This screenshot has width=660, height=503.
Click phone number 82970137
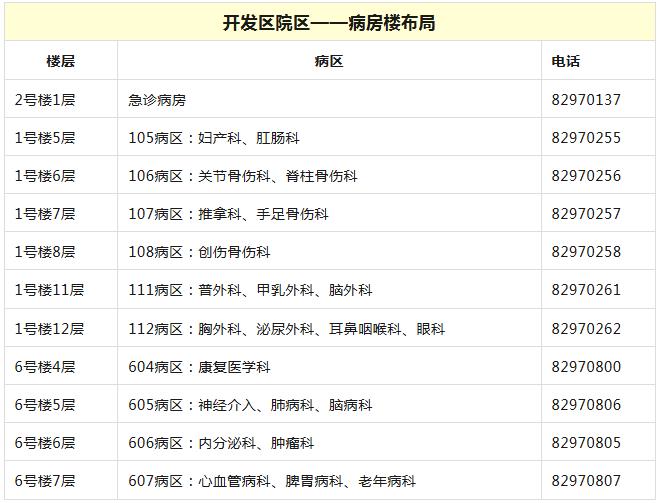586,100
